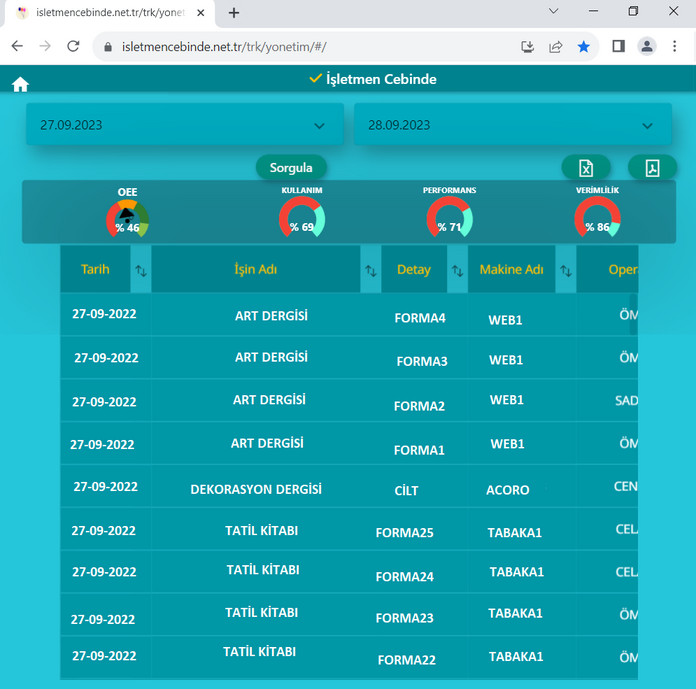Image resolution: width=696 pixels, height=689 pixels.
Task: Click the OEE gauge showing %46
Action: (127, 217)
